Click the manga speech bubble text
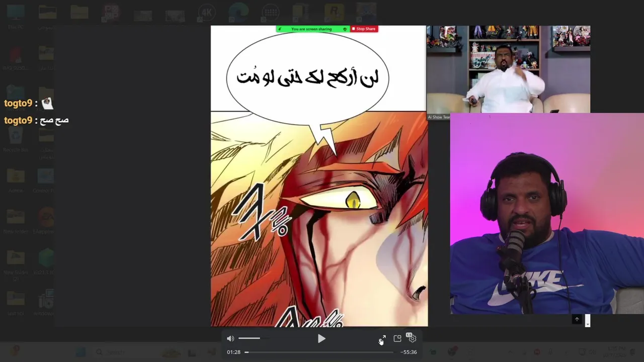The height and width of the screenshot is (362, 644). [x=307, y=78]
